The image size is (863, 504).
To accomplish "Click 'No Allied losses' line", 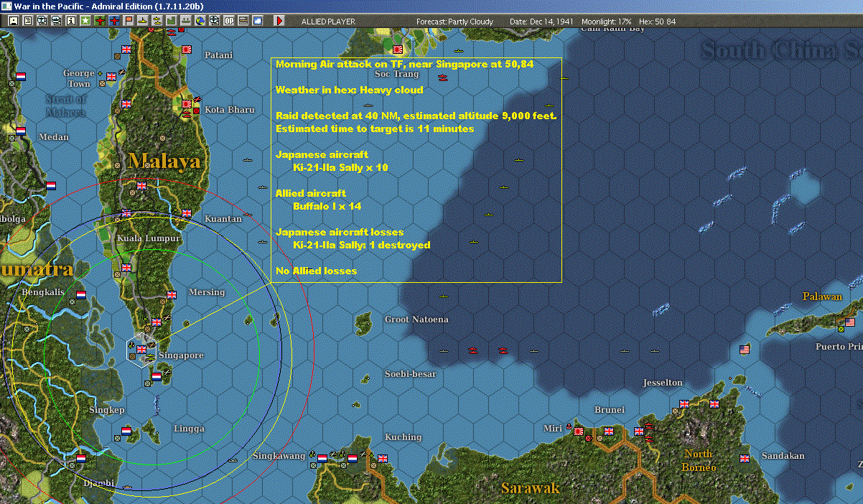I will pos(316,271).
